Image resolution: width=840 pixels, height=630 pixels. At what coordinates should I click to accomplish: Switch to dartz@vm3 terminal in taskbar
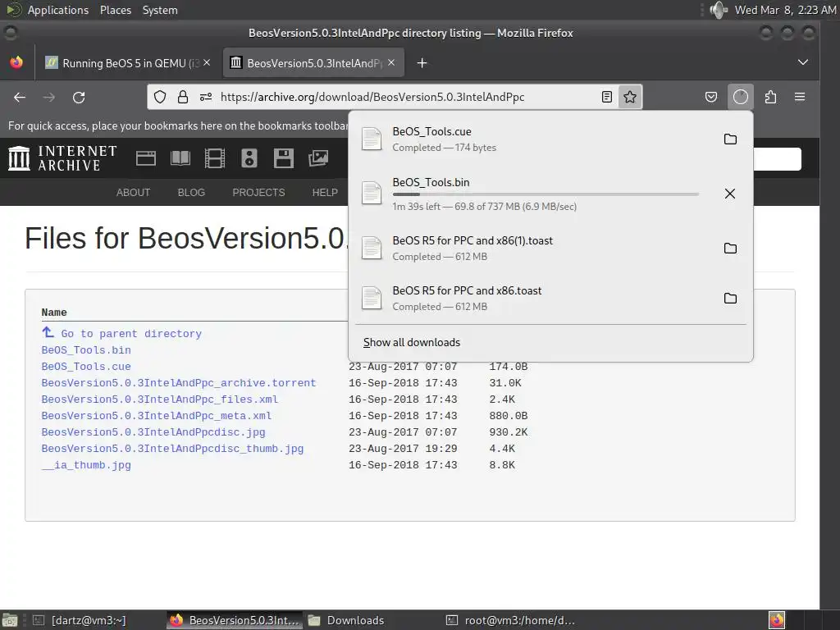[x=80, y=620]
